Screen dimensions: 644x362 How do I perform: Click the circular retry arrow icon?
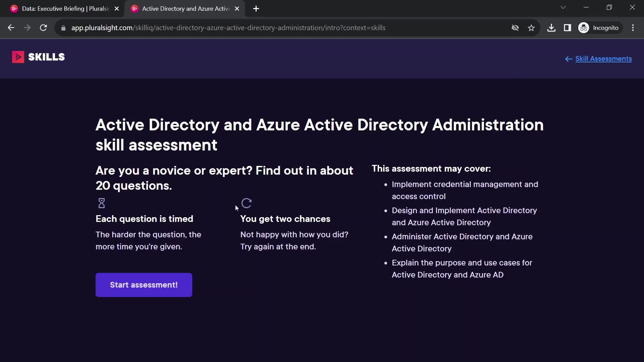[x=247, y=203]
